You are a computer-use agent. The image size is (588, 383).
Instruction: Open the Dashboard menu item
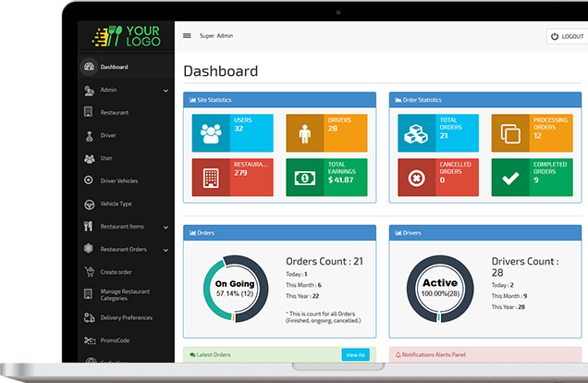[126, 67]
